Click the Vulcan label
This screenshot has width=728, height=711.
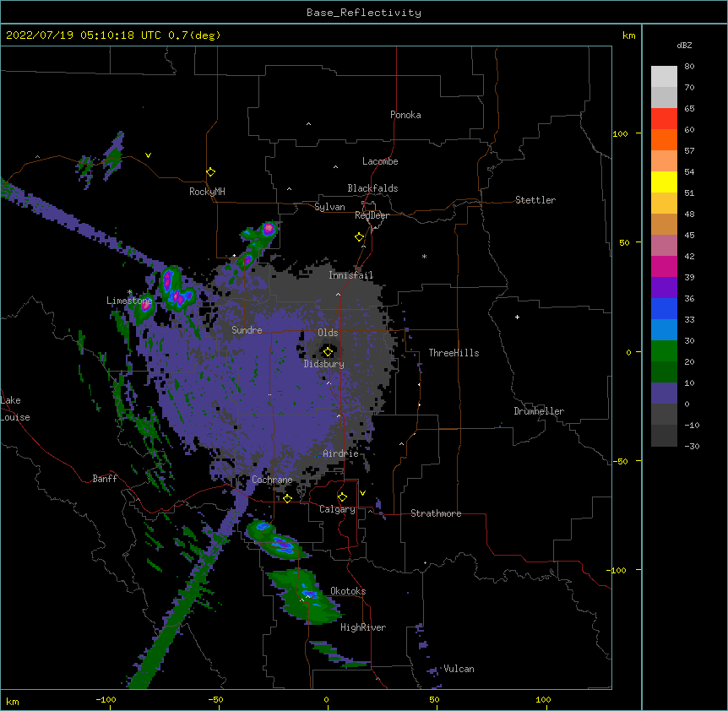tap(459, 669)
